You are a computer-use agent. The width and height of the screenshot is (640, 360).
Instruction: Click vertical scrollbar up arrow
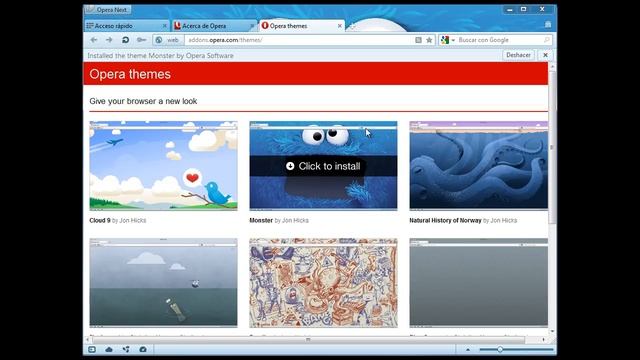(553, 66)
